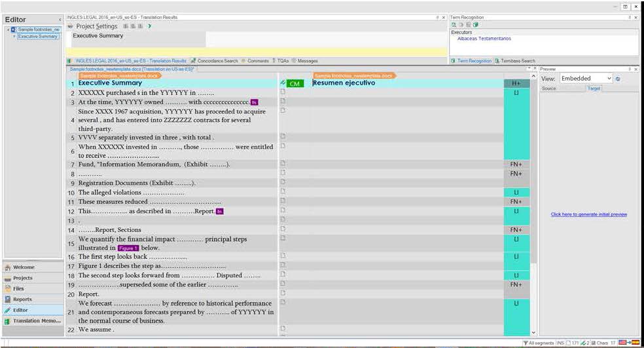Image resolution: width=644 pixels, height=348 pixels.
Task: Open Project Settings in Translation Results
Action: (x=97, y=26)
